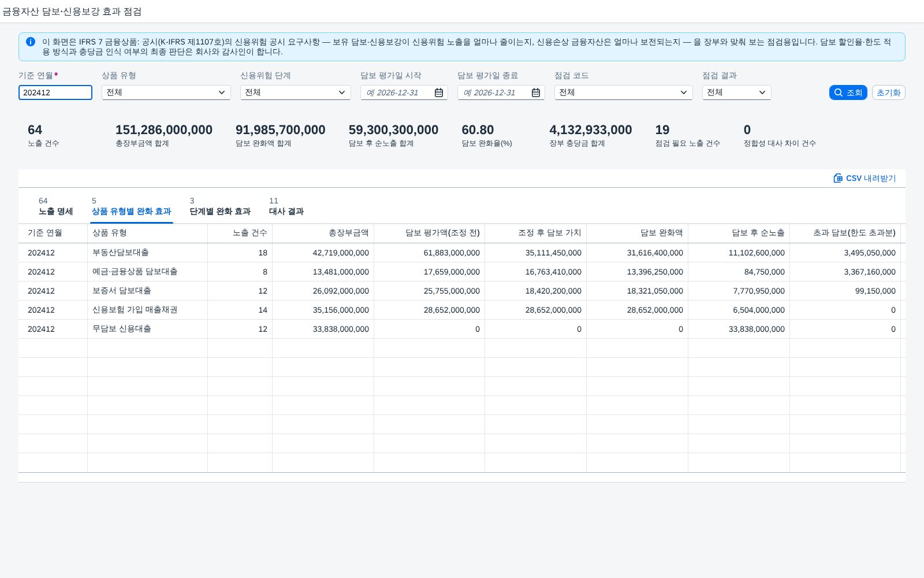Click the 담보 완화율(%) value 60.80
The width and height of the screenshot is (924, 578).
(x=478, y=130)
